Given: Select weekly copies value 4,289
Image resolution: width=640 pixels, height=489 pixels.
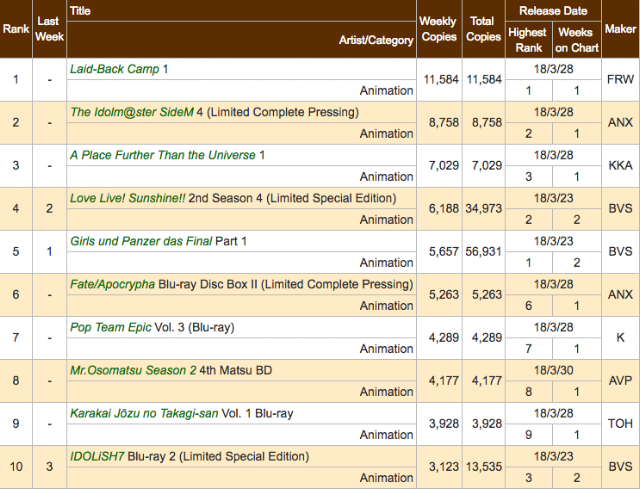Looking at the screenshot, I should pyautogui.click(x=443, y=338).
